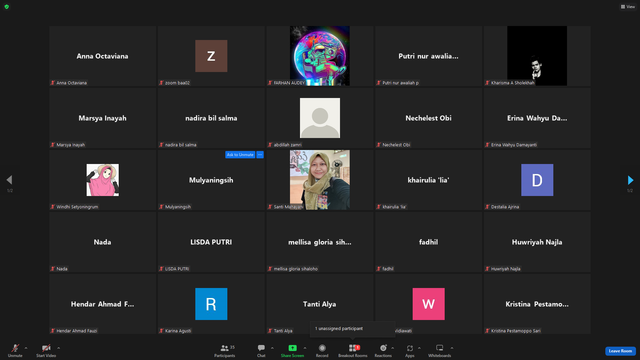Viewport: 640px width, 360px height.
Task: Go to next gallery page arrow
Action: click(630, 180)
